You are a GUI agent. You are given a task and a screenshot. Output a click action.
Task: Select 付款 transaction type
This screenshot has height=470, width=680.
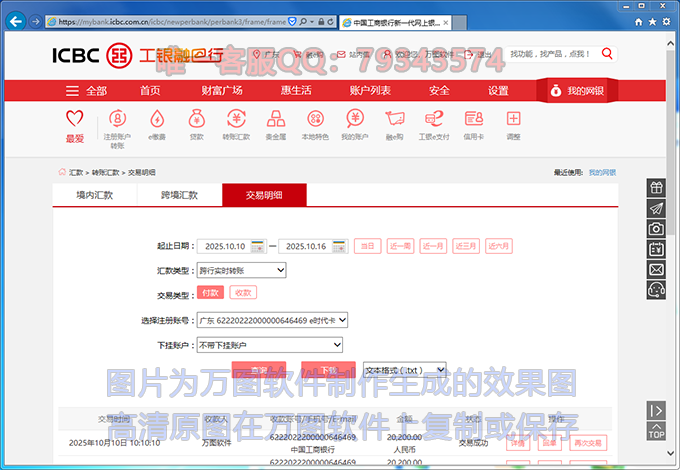(x=210, y=293)
